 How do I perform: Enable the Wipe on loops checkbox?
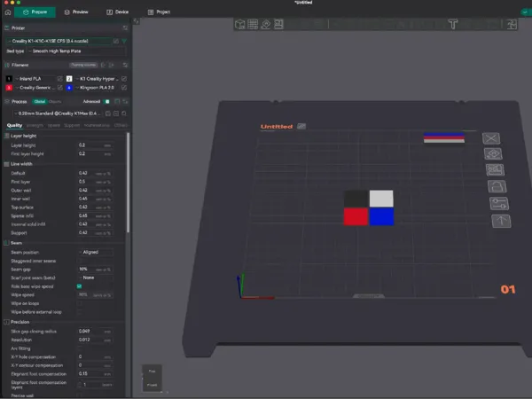point(80,303)
